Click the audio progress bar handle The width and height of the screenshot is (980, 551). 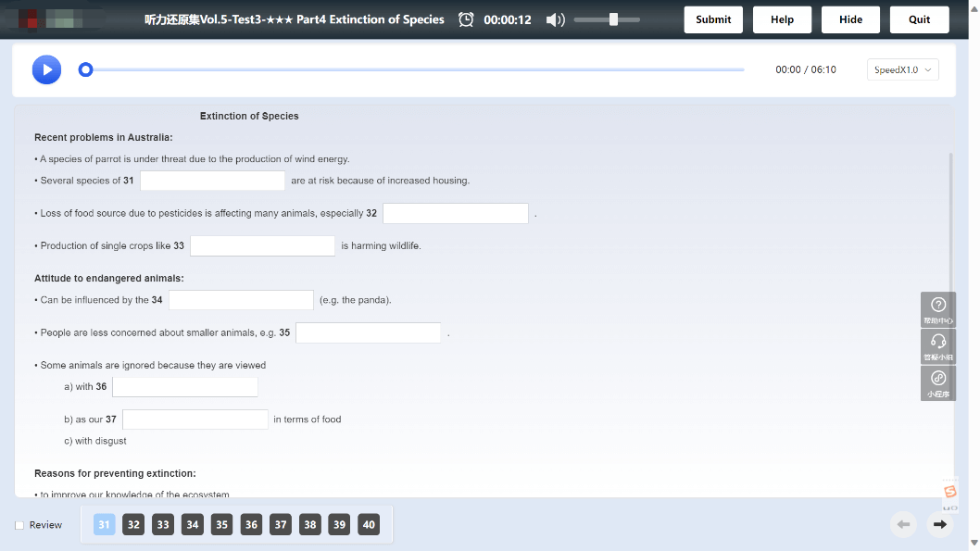tap(85, 69)
